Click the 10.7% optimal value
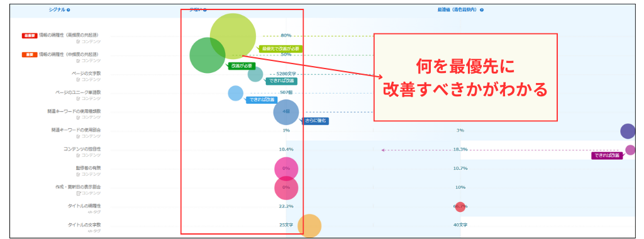Screen dimensions: 644x239 click(460, 168)
